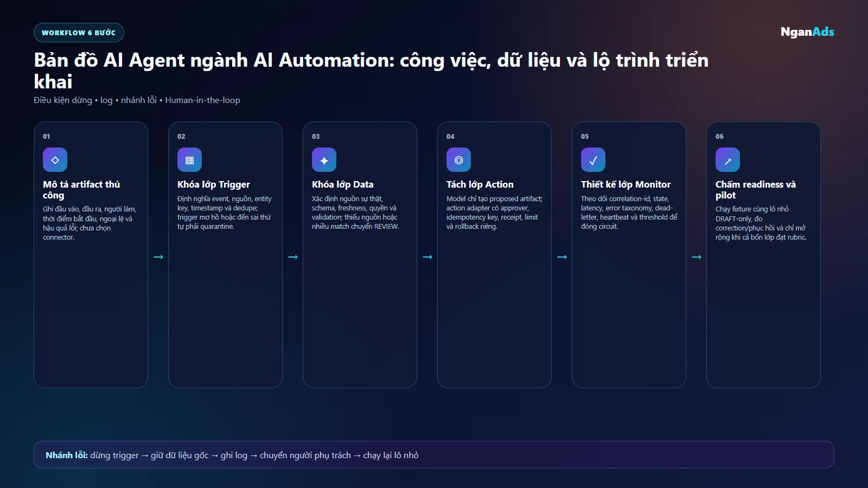The image size is (868, 488).
Task: Click the description starting 'Theo dõi correlation-id'
Action: [x=629, y=213]
